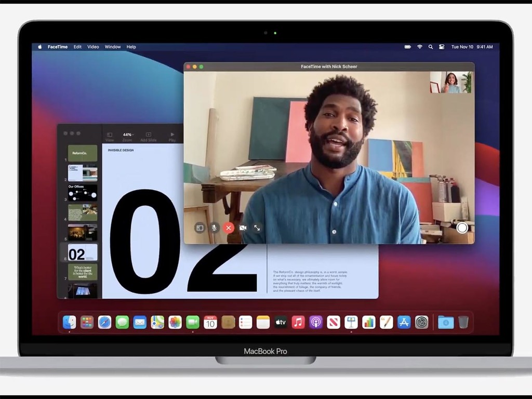Show the FaceTime sidebar
The image size is (532, 399).
[x=200, y=228]
